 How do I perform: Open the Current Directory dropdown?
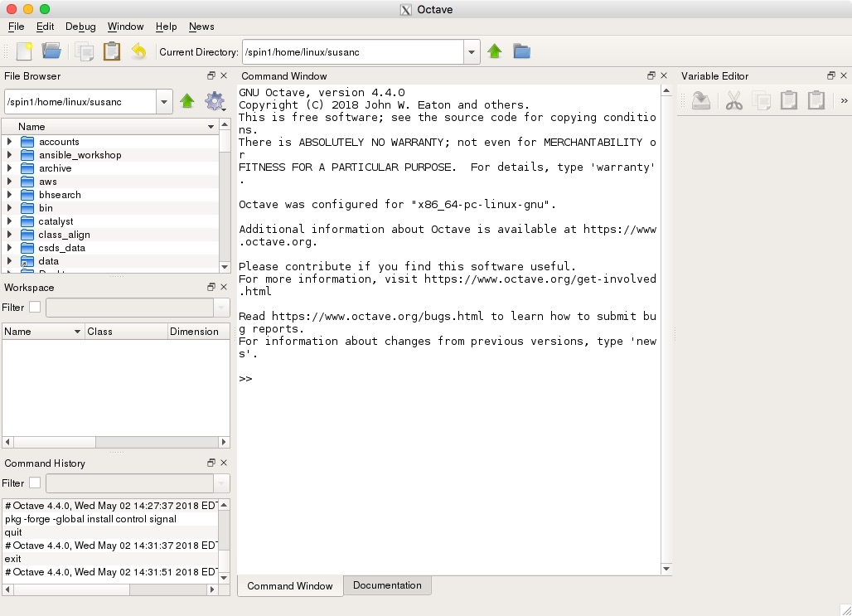(x=472, y=52)
